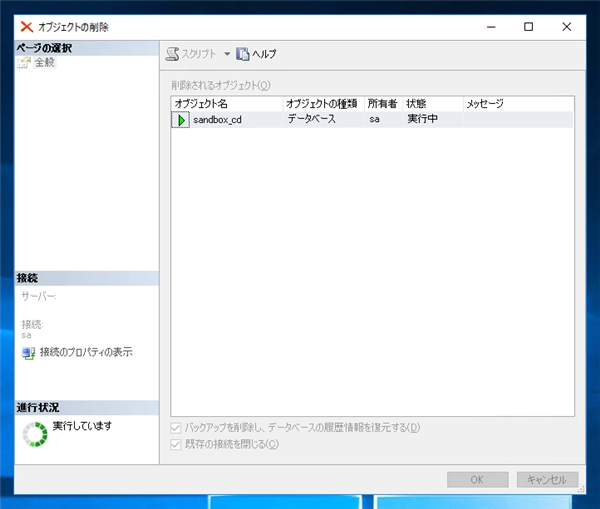Maximize the オブジェクトの削除 dialog
The width and height of the screenshot is (600, 509).
(528, 27)
